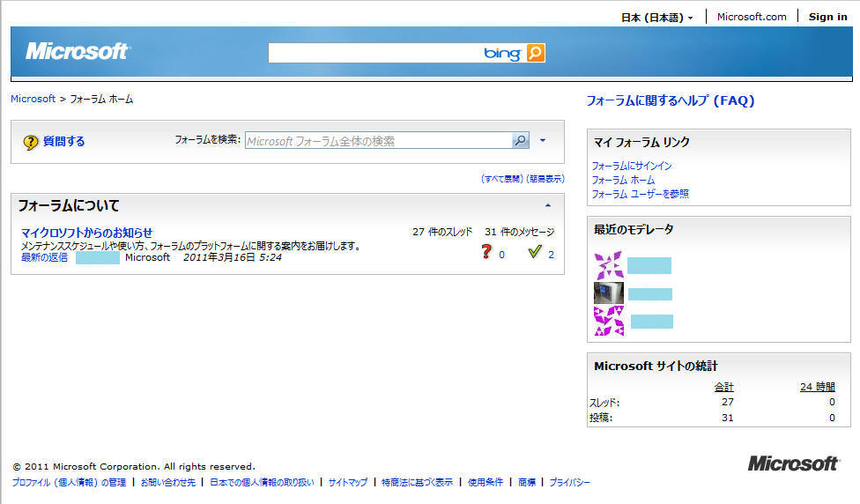
Task: Click フォーラム ホーム sidebar link
Action: [623, 180]
